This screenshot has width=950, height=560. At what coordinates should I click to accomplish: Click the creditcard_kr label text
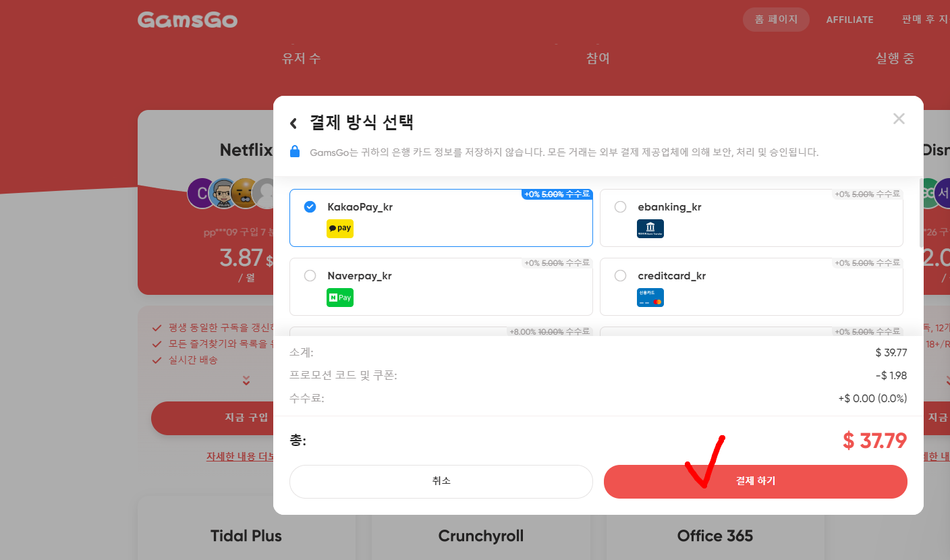671,276
